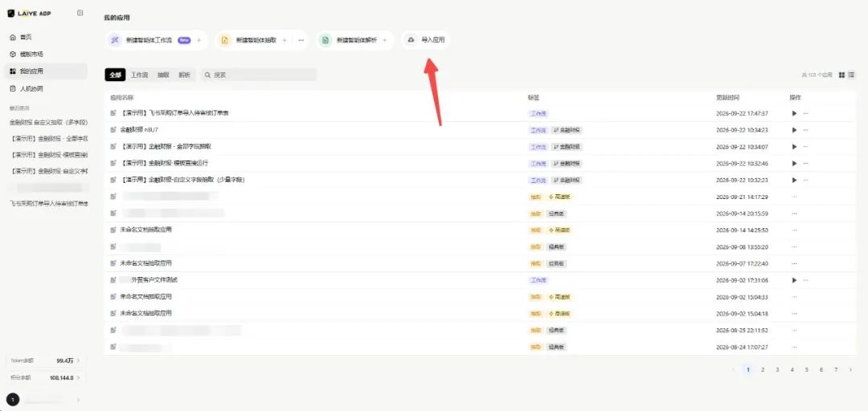This screenshot has height=411, width=868.
Task: Switch to list view
Action: click(x=851, y=75)
